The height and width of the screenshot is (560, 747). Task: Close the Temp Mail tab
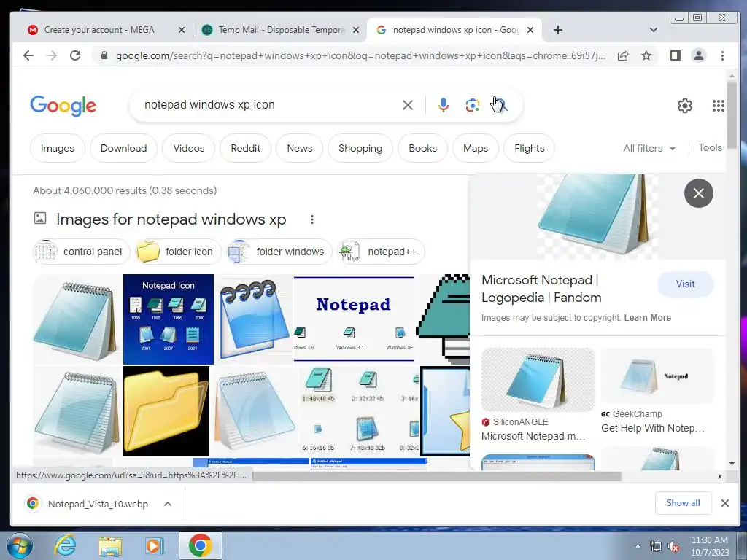[356, 30]
